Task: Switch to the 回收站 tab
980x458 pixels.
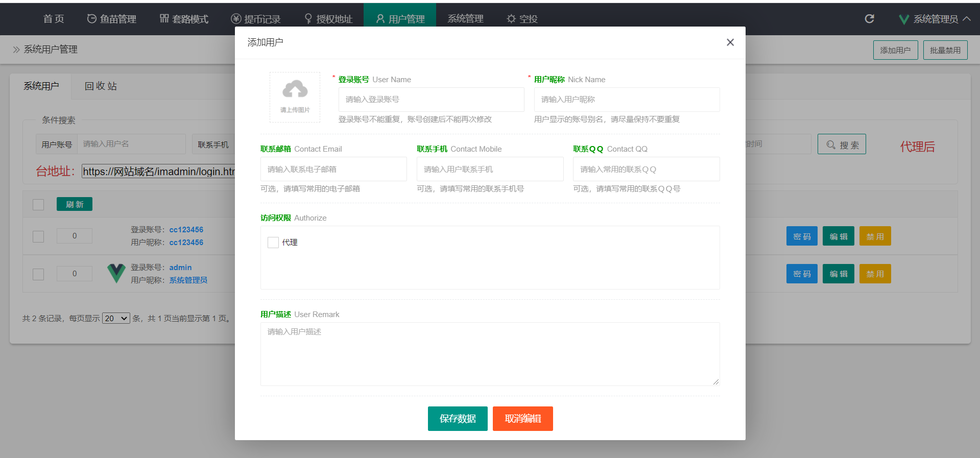Action: point(101,86)
